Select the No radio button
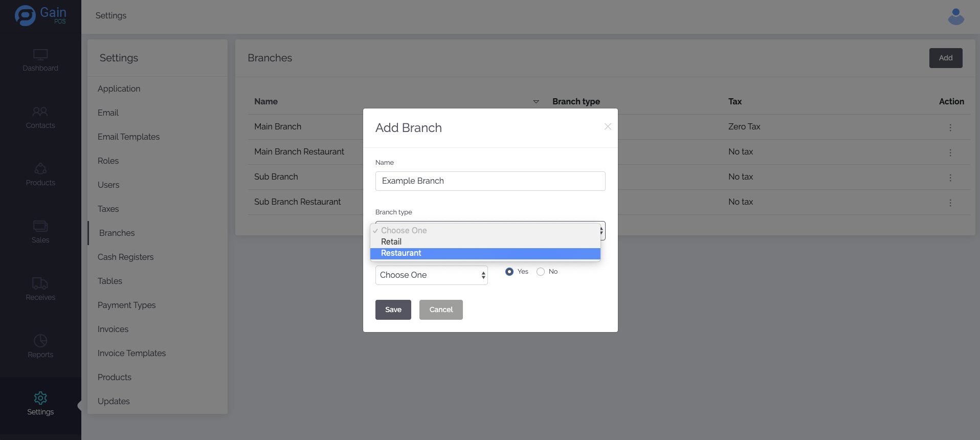The image size is (980, 440). tap(541, 272)
